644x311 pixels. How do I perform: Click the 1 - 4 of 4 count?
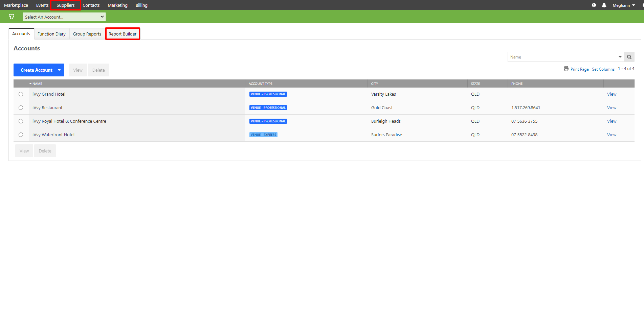pos(626,69)
